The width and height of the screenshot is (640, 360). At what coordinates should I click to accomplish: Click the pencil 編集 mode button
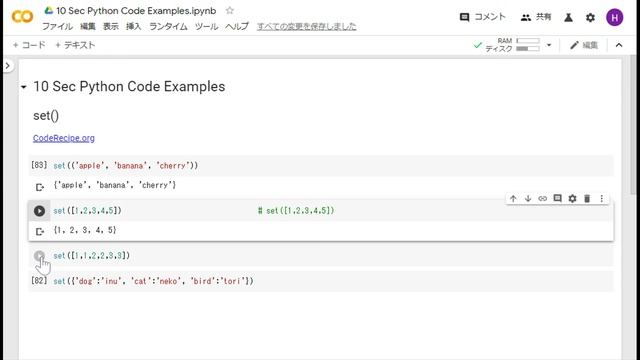584,45
